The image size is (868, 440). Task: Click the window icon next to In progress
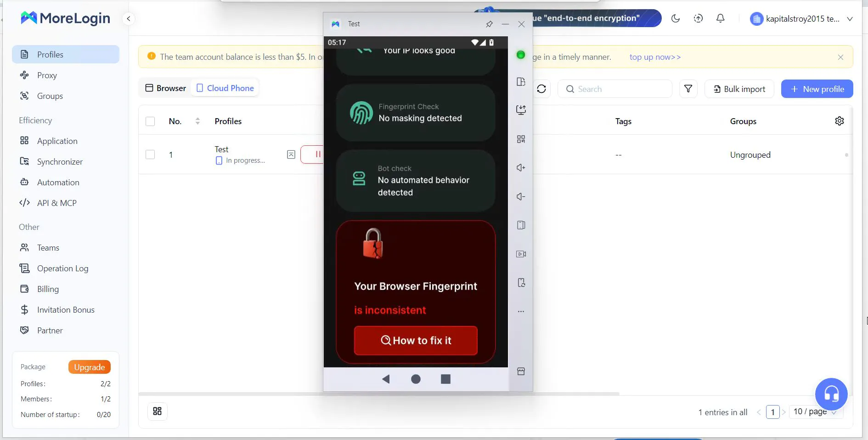(x=291, y=154)
